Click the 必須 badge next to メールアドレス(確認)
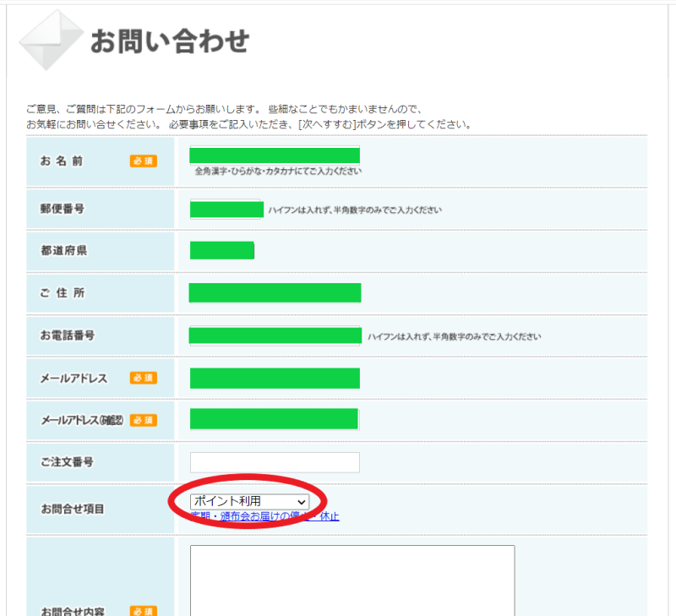Viewport: 676px width, 616px height. pyautogui.click(x=143, y=420)
